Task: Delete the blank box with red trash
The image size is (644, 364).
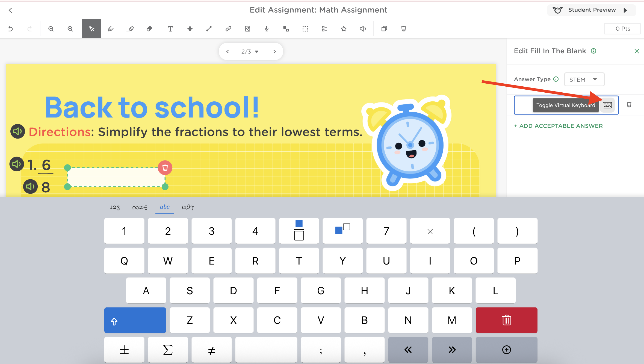Action: pyautogui.click(x=165, y=168)
